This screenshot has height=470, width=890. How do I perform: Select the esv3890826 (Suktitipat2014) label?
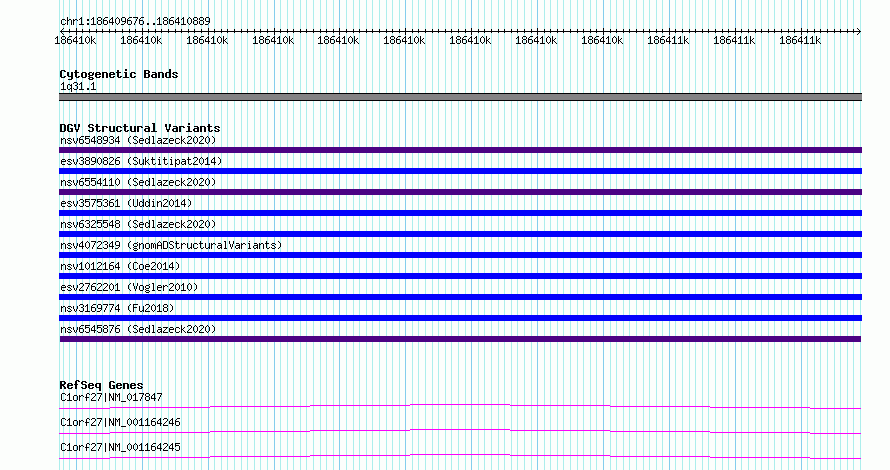coord(141,161)
